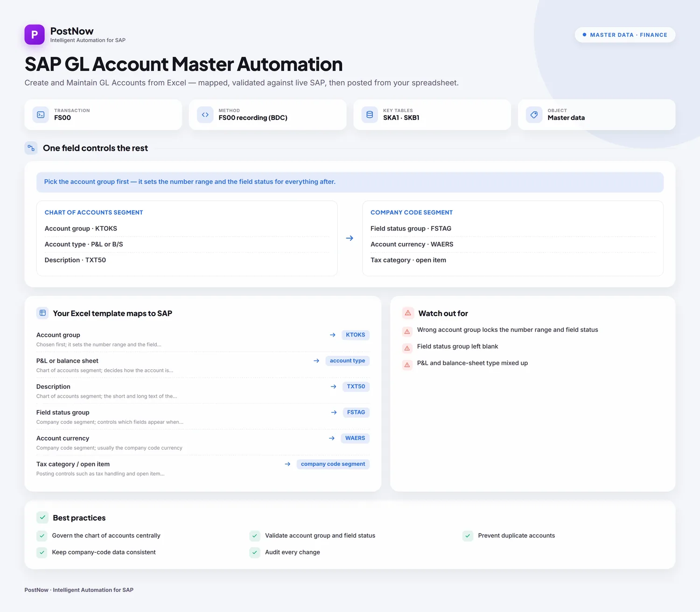Click the P&L or balance sheet row label
The image size is (700, 612).
(67, 361)
